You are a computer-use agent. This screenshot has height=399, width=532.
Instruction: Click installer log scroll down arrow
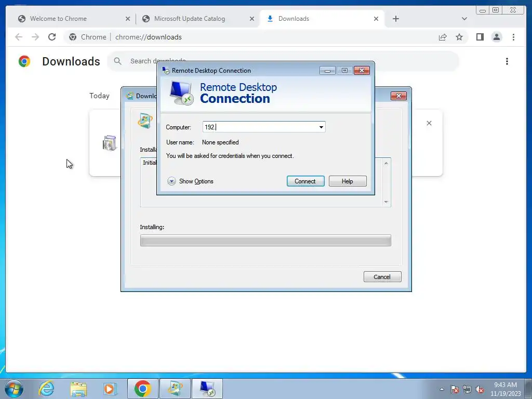click(386, 202)
